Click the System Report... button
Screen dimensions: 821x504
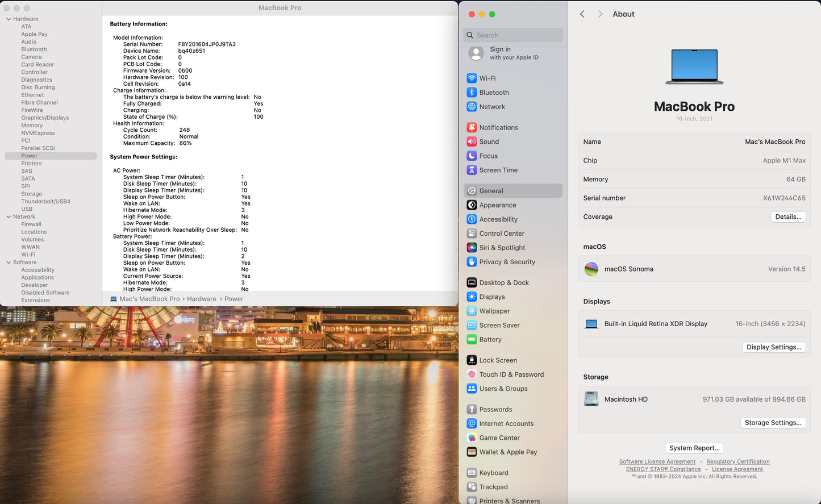694,448
